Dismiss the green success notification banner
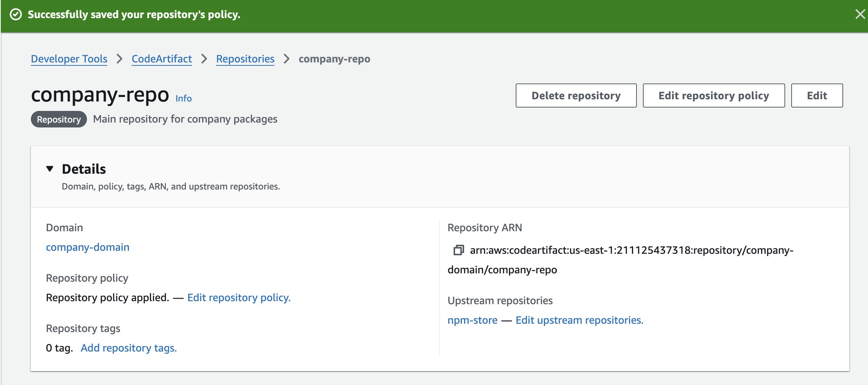 [x=860, y=14]
